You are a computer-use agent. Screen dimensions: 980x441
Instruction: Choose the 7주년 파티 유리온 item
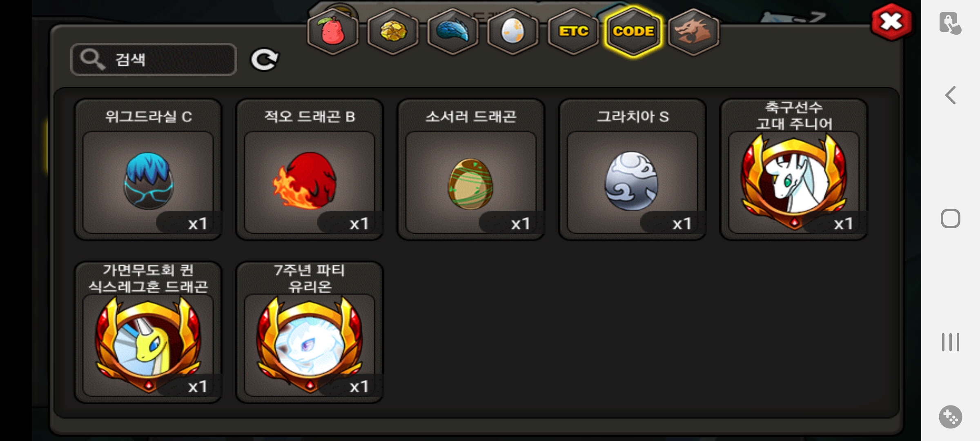310,332
